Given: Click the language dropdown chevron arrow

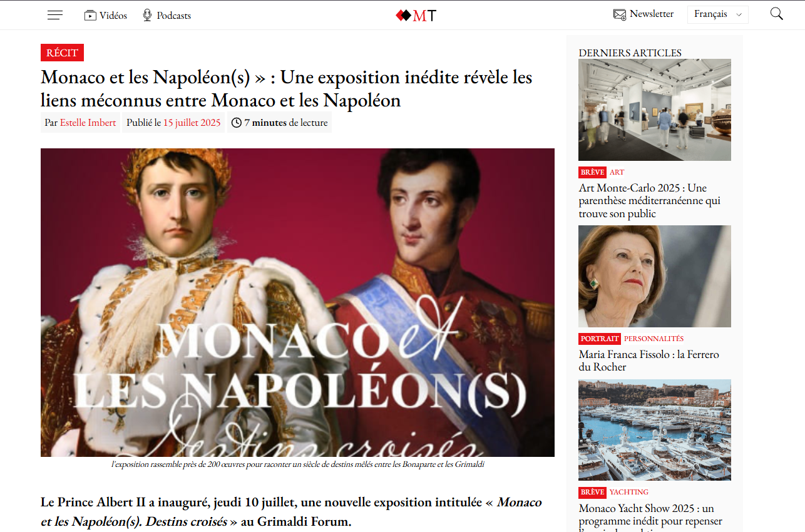Looking at the screenshot, I should pyautogui.click(x=739, y=15).
